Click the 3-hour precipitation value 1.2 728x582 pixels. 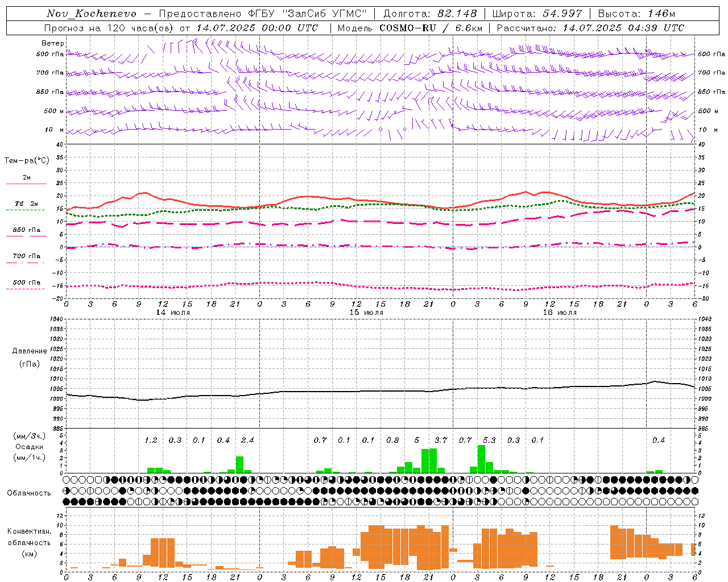coord(151,440)
